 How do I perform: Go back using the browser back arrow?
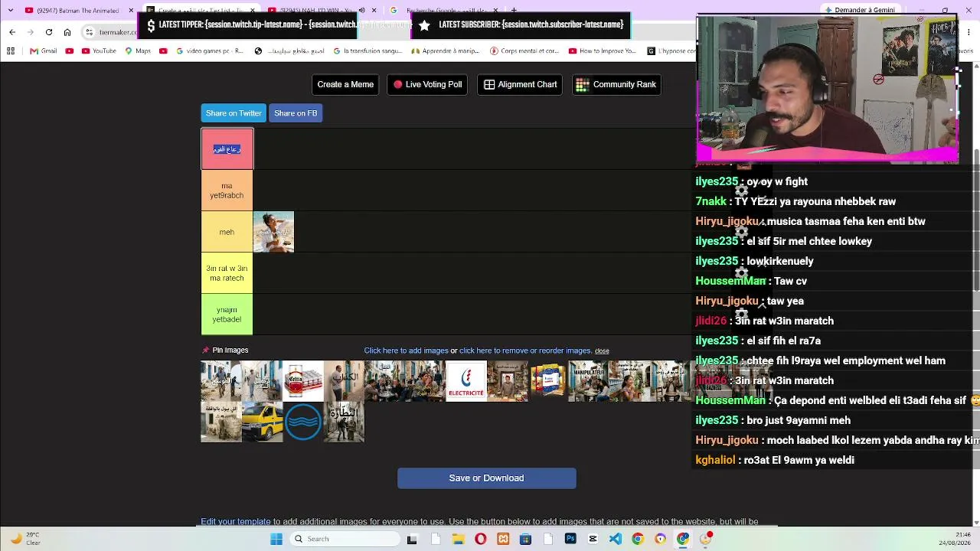(x=12, y=31)
